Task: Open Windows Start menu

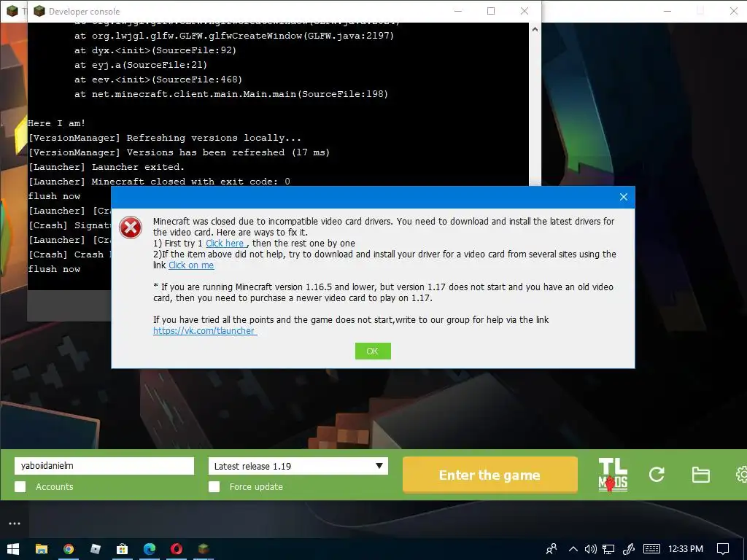Action: click(13, 549)
